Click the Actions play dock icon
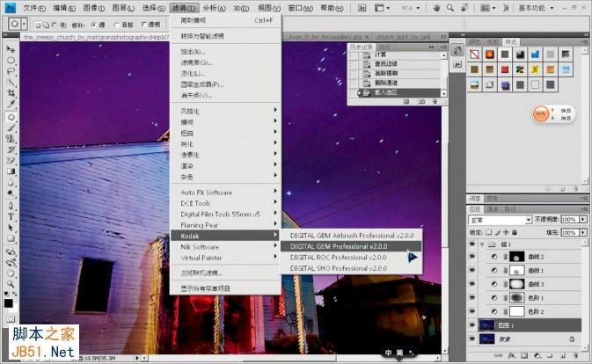This screenshot has height=364, width=592. 457,64
